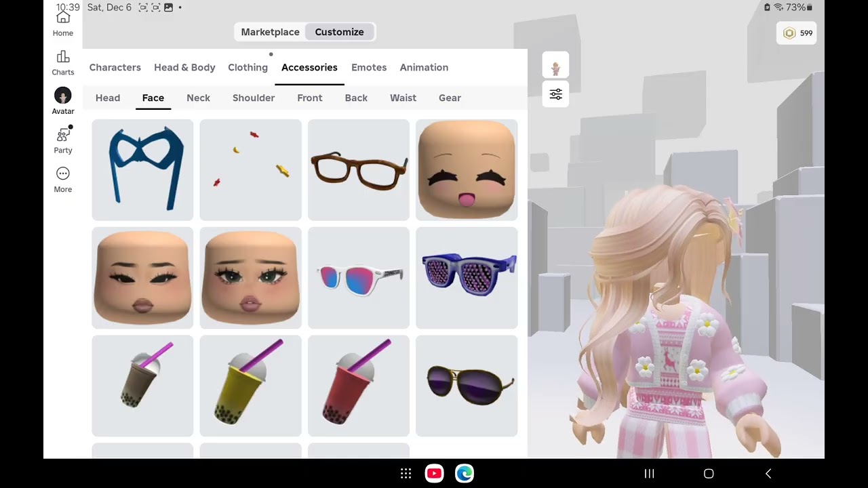This screenshot has width=868, height=488.
Task: Open the avatar body preview button
Action: [555, 65]
